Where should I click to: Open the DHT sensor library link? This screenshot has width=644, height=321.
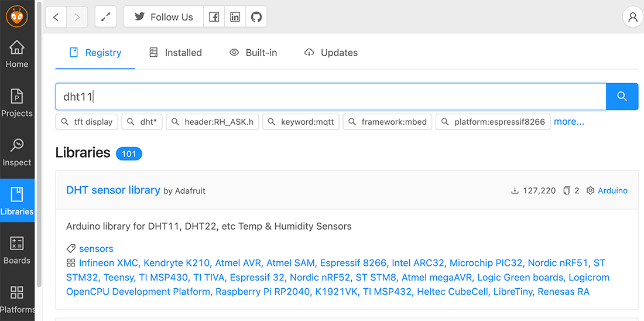(x=113, y=190)
